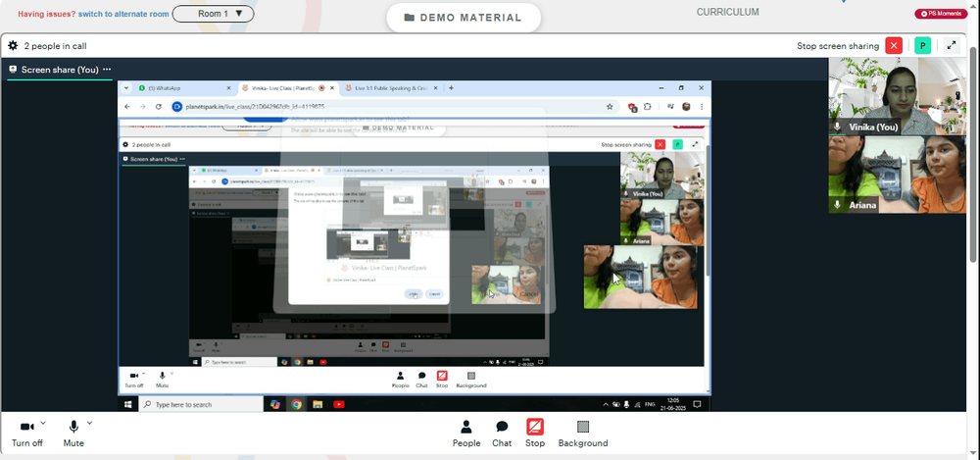The image size is (980, 460).
Task: Stop screen sharing from bottom toolbar
Action: (535, 434)
